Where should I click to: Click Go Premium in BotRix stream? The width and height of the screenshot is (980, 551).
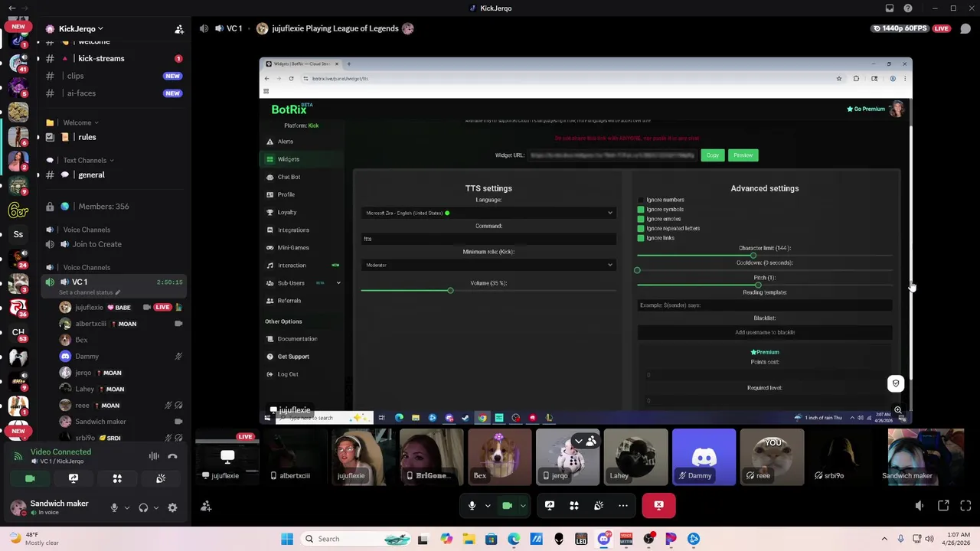[x=866, y=109]
